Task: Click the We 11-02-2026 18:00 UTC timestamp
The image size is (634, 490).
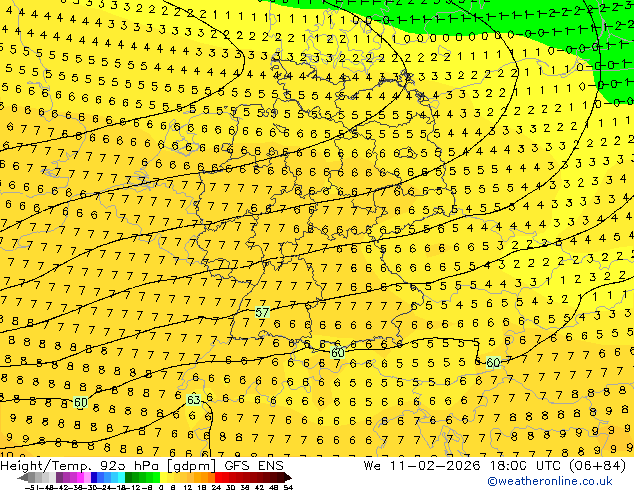Action: pyautogui.click(x=495, y=466)
